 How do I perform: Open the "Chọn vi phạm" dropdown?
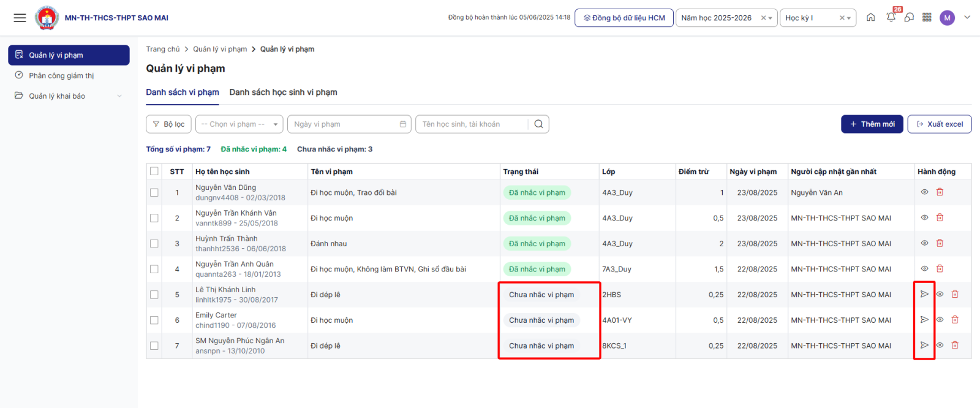pos(239,124)
